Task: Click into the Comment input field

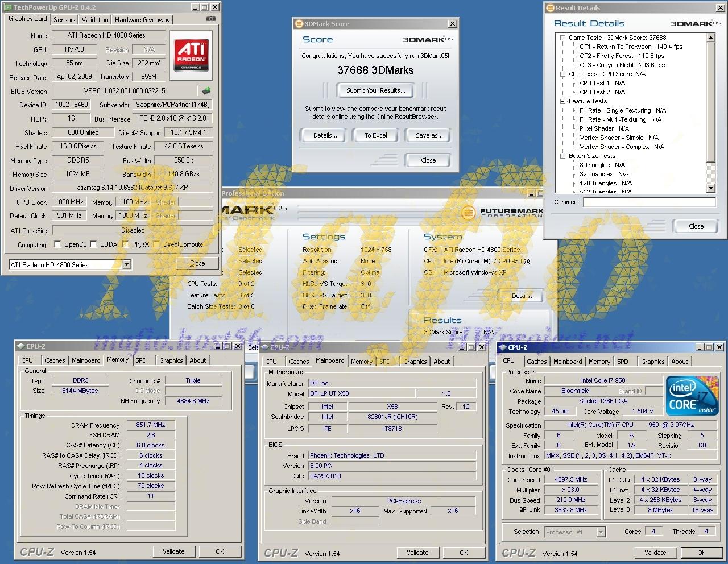Action: coord(650,202)
